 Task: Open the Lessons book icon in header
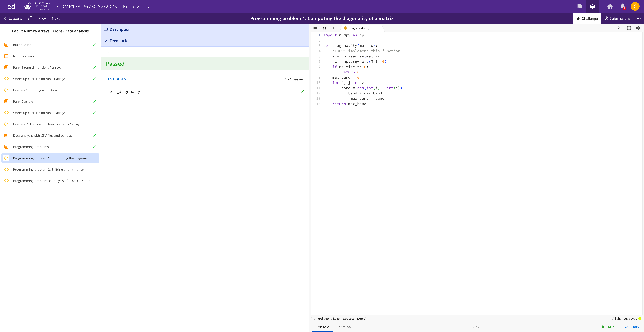(x=592, y=7)
